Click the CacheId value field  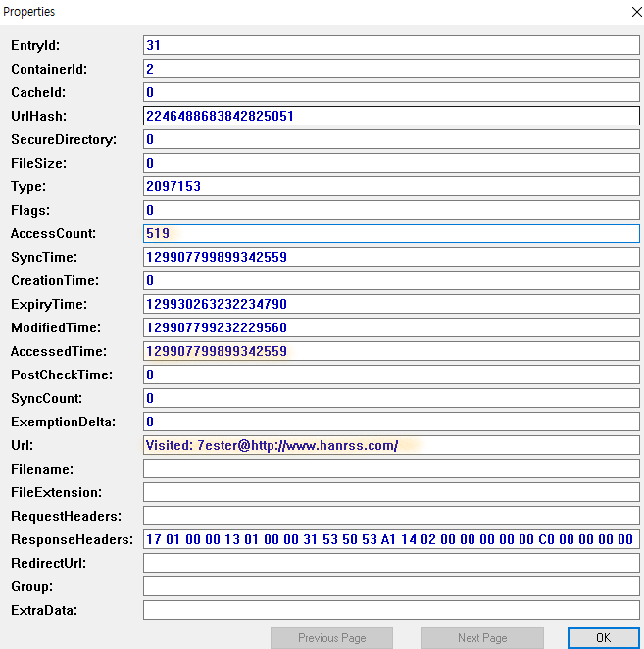(391, 92)
